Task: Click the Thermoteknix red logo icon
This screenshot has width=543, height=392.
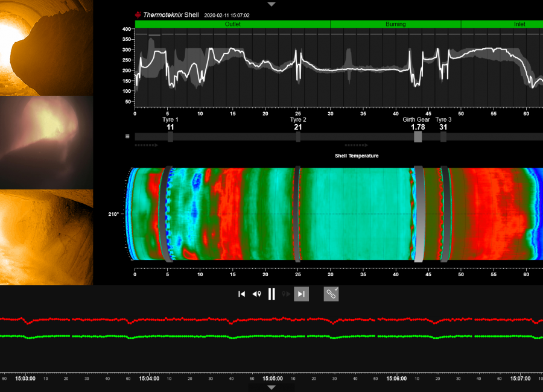Action: click(138, 14)
